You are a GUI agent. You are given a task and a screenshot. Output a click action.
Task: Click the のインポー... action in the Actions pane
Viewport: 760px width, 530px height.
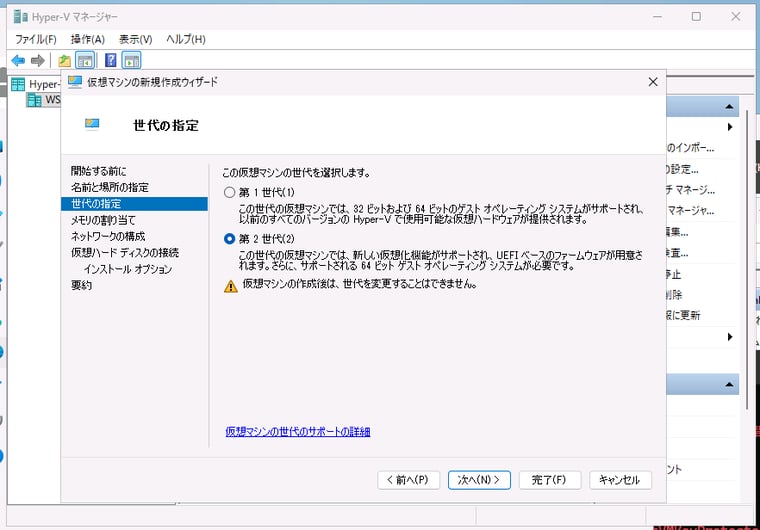(690, 148)
